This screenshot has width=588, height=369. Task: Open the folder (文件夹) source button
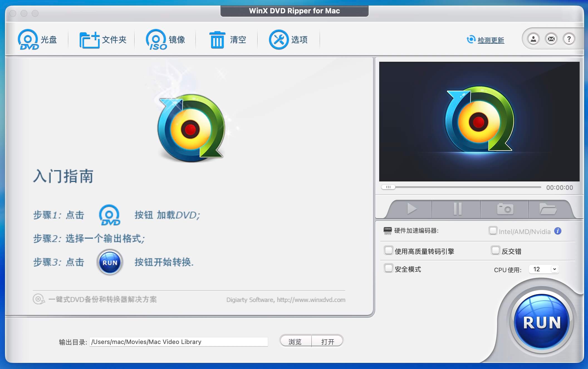click(89, 40)
